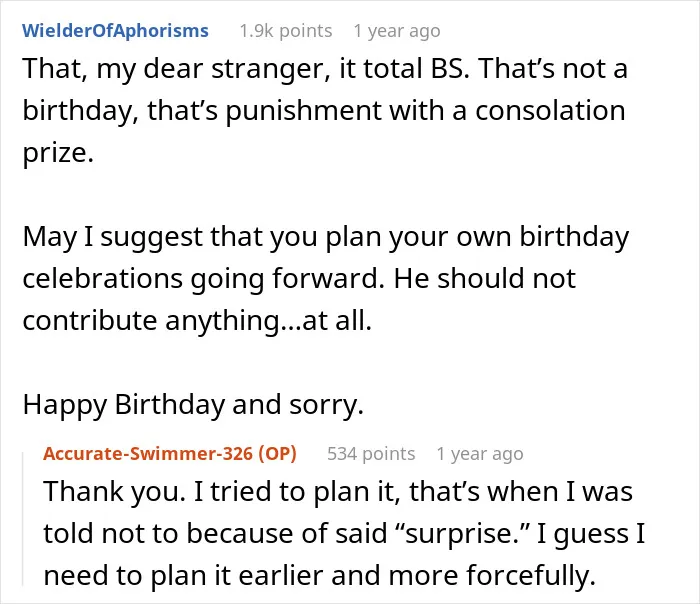Open Accurate-Swimmer-326 (OP) profile
This screenshot has width=700, height=604.
click(170, 454)
